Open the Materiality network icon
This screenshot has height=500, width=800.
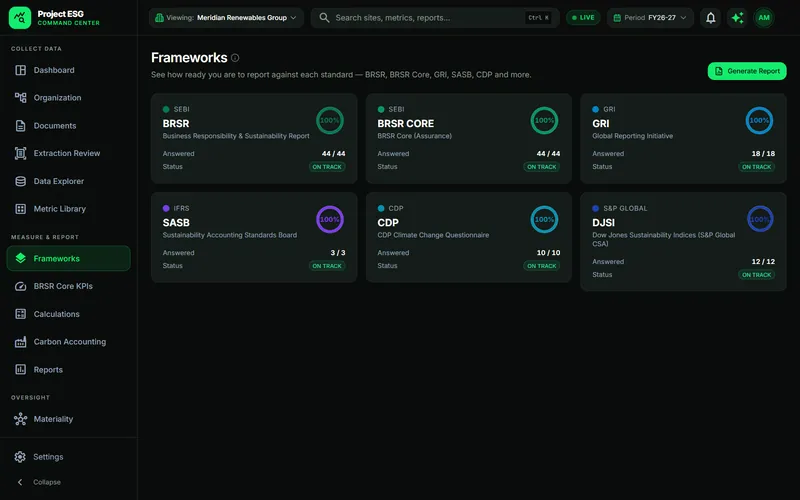(20, 419)
